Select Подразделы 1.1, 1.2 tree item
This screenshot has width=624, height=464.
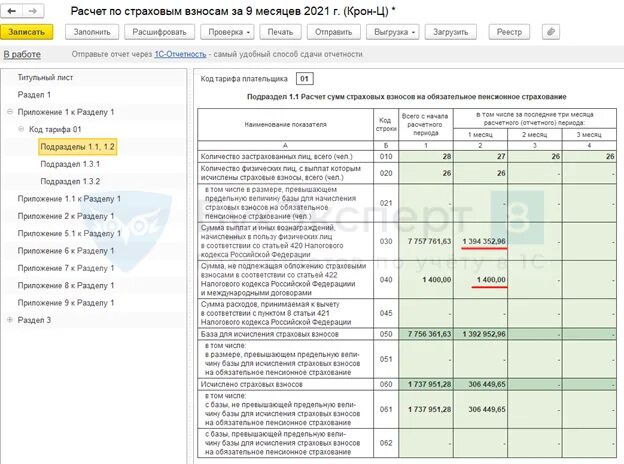coord(78,146)
